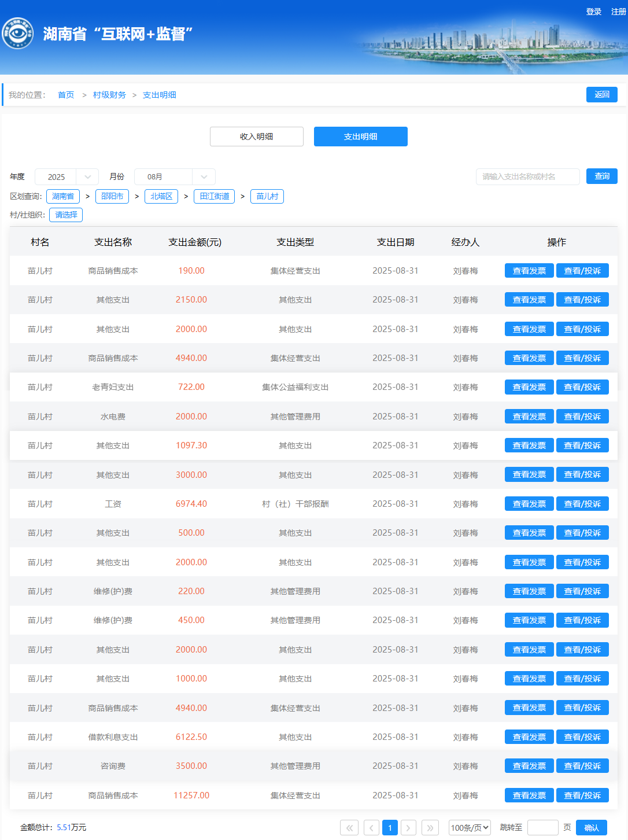Focus the expense name search field
Viewport: 628px width, 840px height.
coord(527,176)
